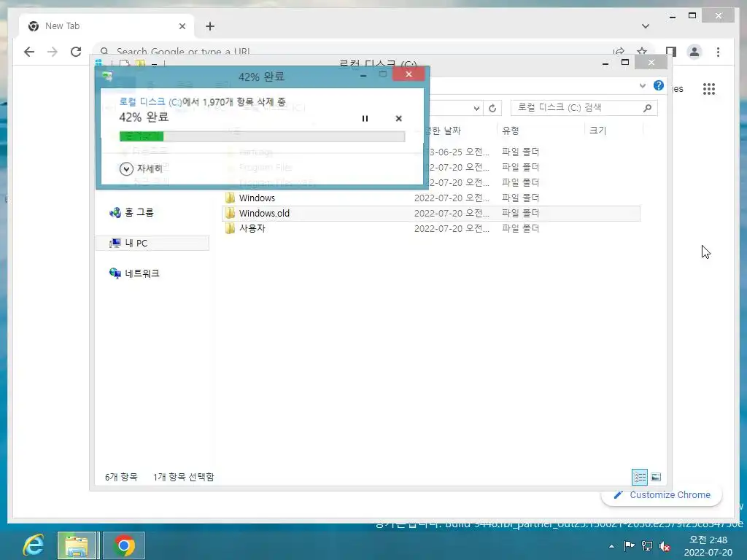Open the Google apps grid
Image resolution: width=747 pixels, height=560 pixels.
click(709, 88)
